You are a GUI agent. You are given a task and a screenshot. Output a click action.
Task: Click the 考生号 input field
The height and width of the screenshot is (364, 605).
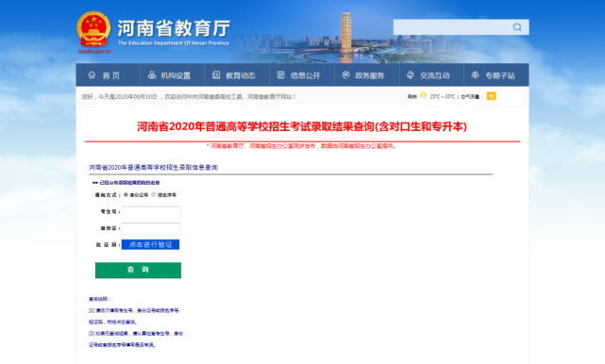[151, 212]
